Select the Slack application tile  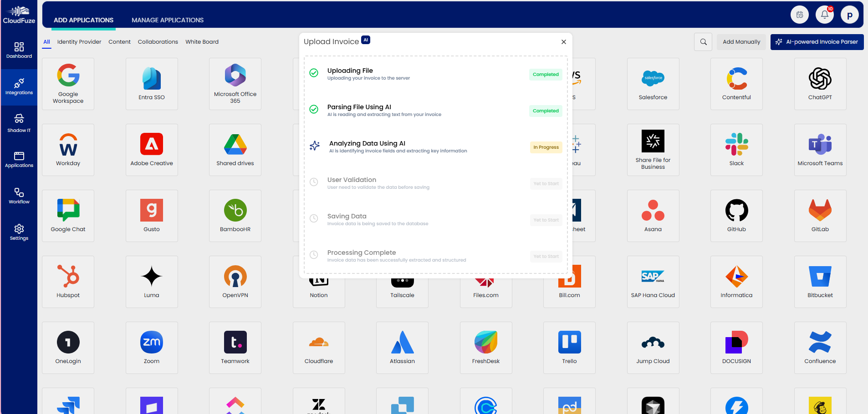pos(736,150)
